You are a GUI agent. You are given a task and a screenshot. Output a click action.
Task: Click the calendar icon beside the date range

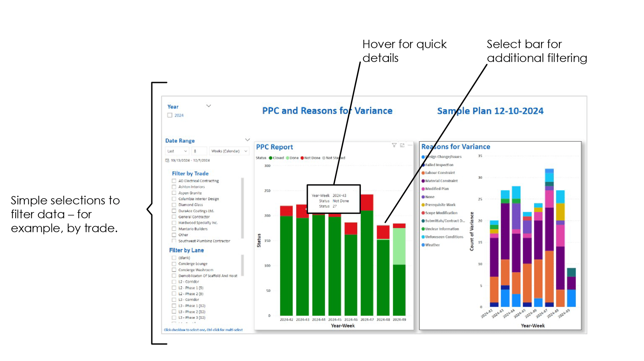point(167,160)
